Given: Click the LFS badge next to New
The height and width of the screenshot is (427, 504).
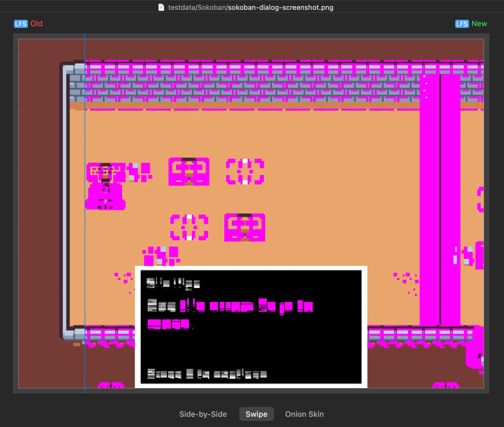Looking at the screenshot, I should (462, 24).
